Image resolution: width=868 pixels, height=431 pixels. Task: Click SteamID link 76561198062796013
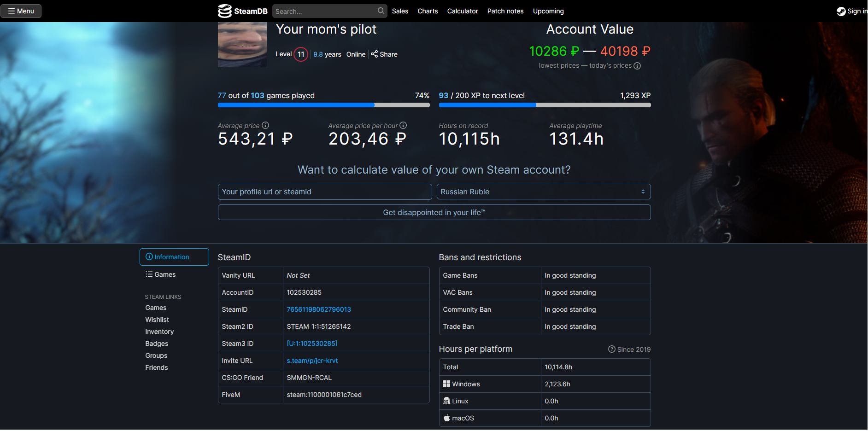click(x=319, y=309)
